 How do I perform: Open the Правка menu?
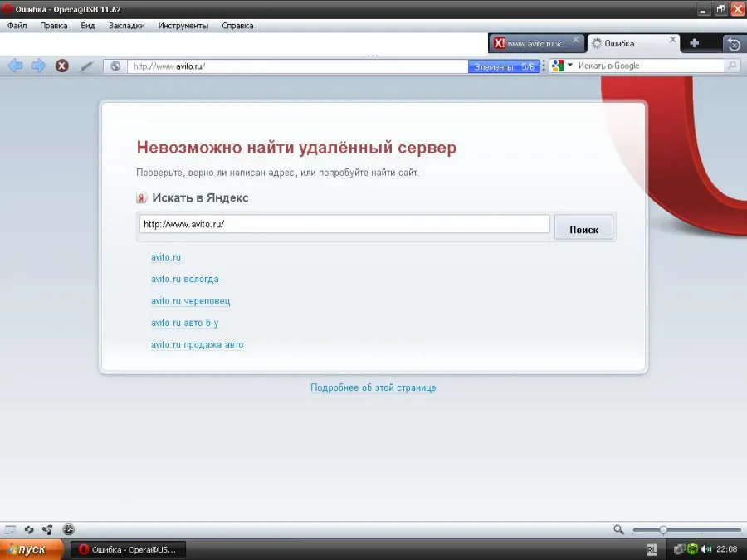click(x=54, y=26)
